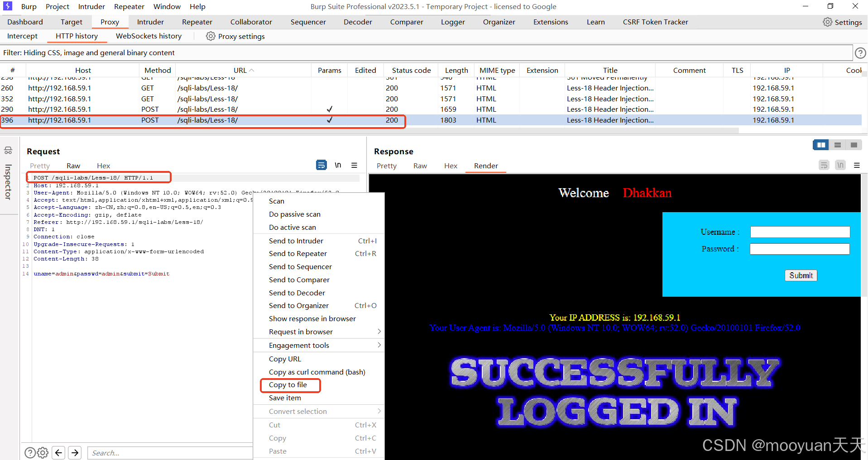Sort by URL column arrow
This screenshot has width=868, height=460.
pyautogui.click(x=252, y=70)
